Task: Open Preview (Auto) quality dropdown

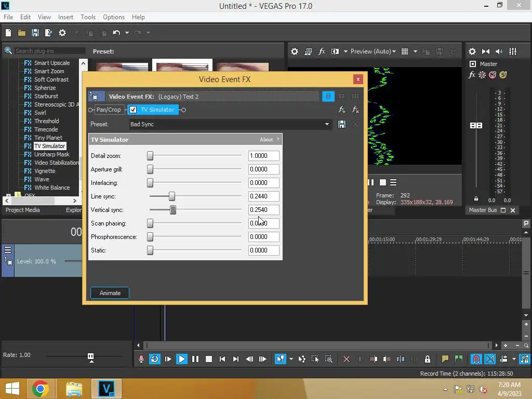Action: point(373,51)
